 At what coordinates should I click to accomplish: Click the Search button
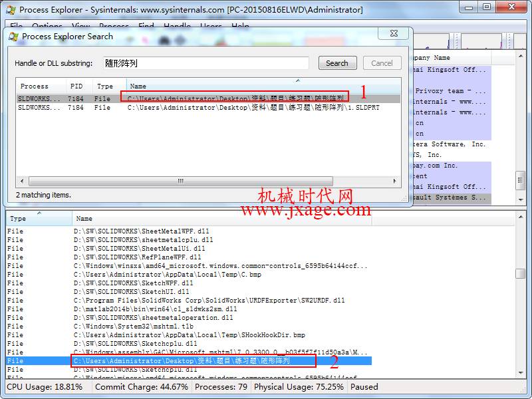(x=337, y=63)
